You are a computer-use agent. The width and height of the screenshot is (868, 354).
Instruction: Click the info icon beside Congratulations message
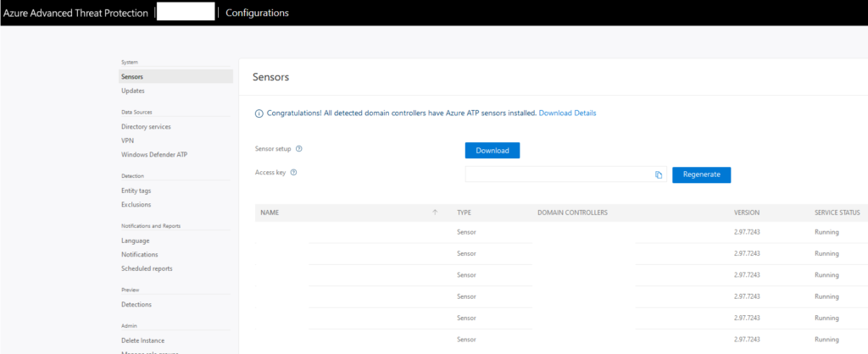[x=259, y=113]
